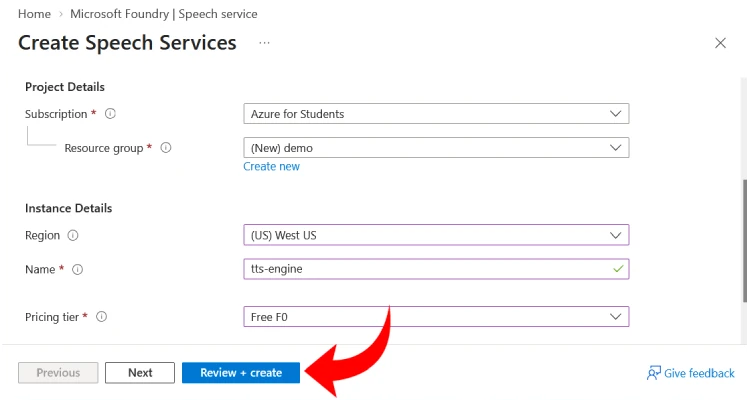750x402 pixels.
Task: Open the more options ellipsis by title
Action: (x=264, y=43)
